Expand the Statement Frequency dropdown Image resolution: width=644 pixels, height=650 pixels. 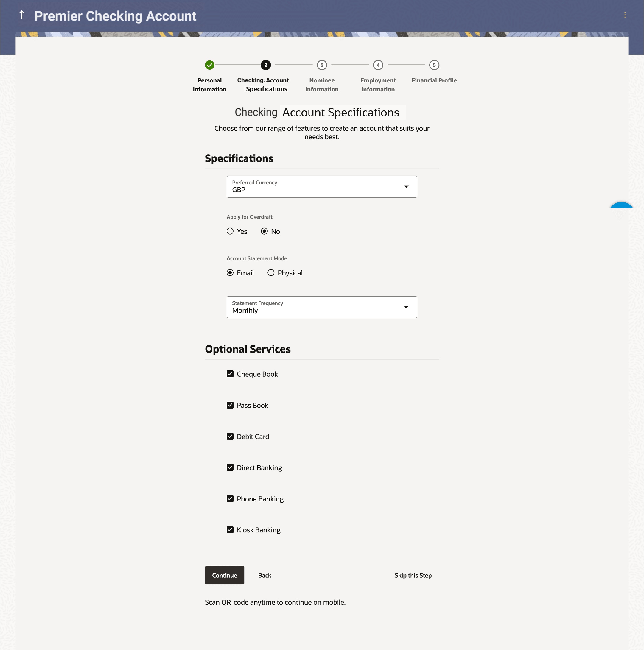point(321,307)
